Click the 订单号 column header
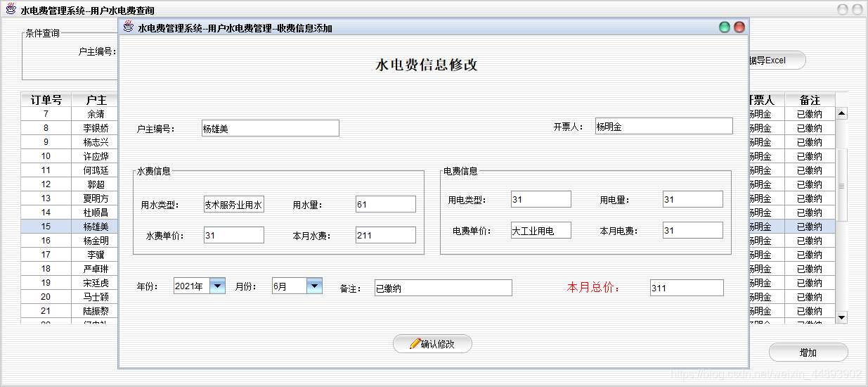This screenshot has height=387, width=868. click(x=46, y=100)
